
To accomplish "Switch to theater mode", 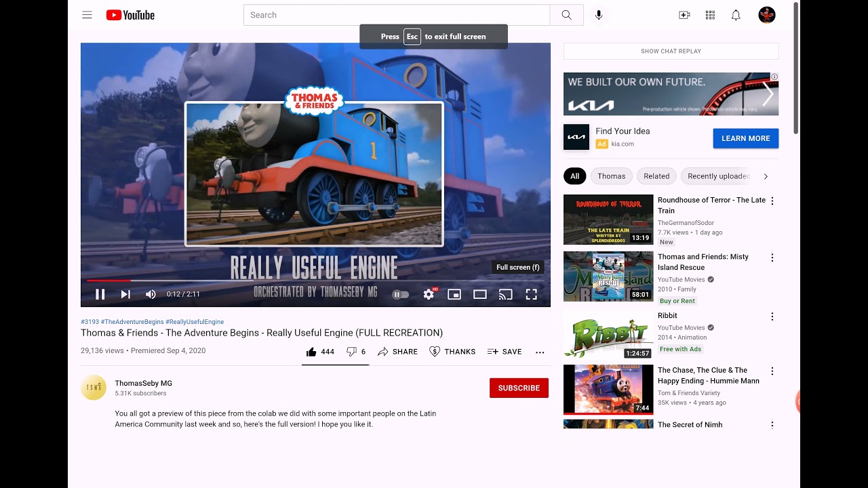I will [480, 294].
